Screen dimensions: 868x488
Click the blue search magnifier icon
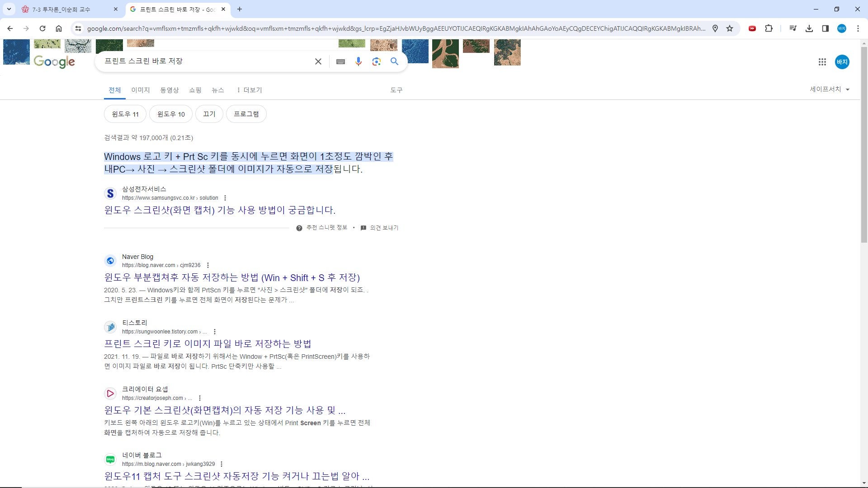click(394, 61)
